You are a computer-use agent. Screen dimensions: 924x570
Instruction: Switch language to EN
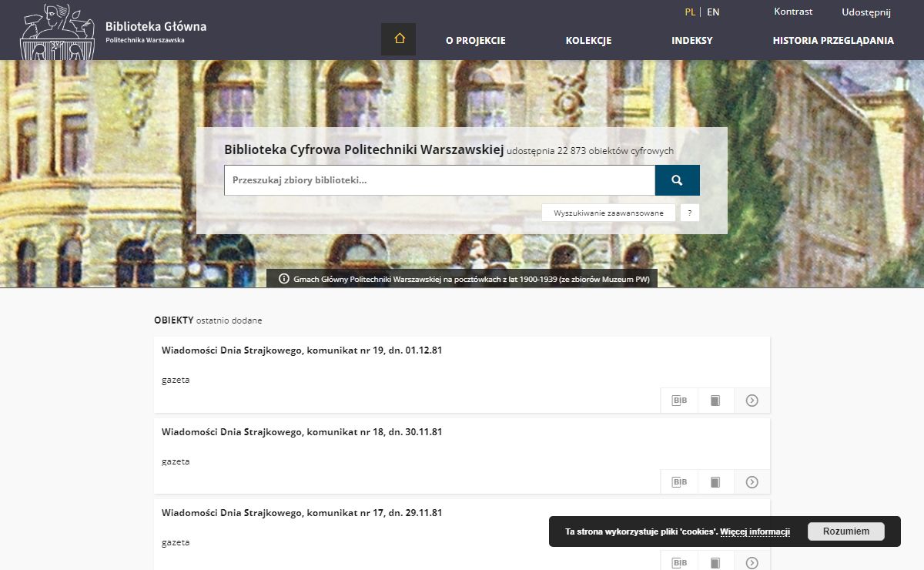click(713, 12)
